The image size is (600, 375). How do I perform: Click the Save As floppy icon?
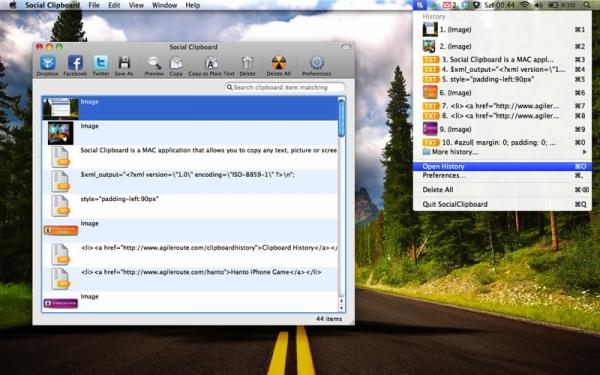pyautogui.click(x=124, y=65)
